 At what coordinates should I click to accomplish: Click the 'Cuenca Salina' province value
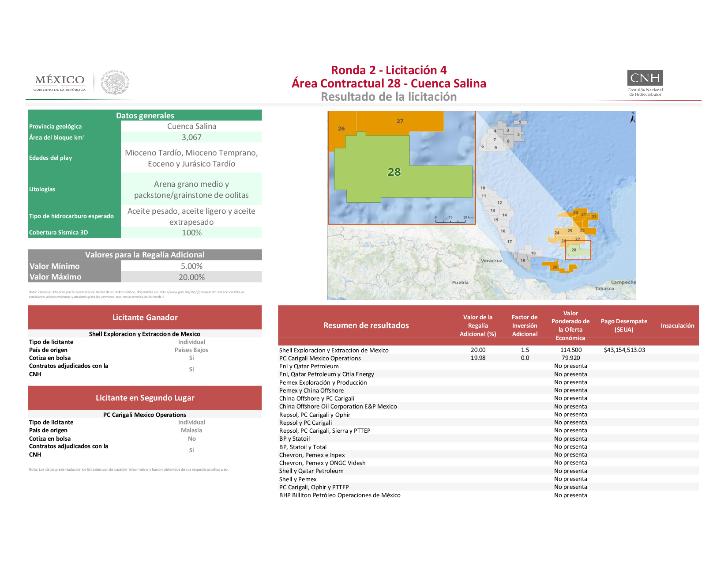pyautogui.click(x=191, y=126)
